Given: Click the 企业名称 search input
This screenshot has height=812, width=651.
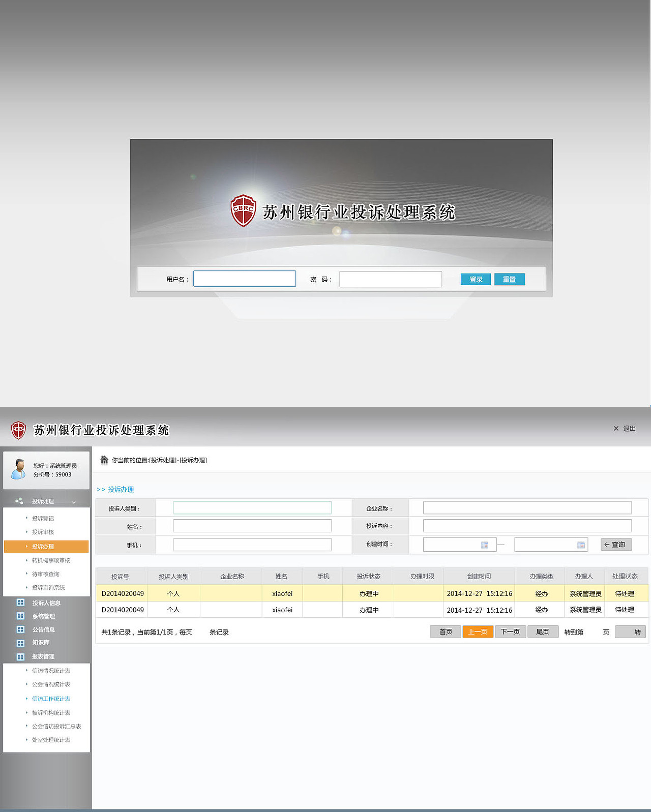Looking at the screenshot, I should (x=527, y=507).
